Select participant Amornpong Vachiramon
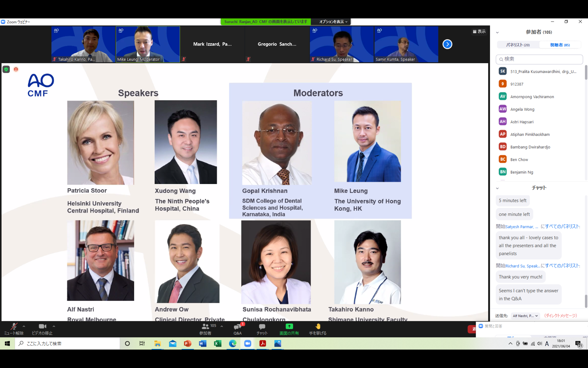588x368 pixels. pos(539,96)
